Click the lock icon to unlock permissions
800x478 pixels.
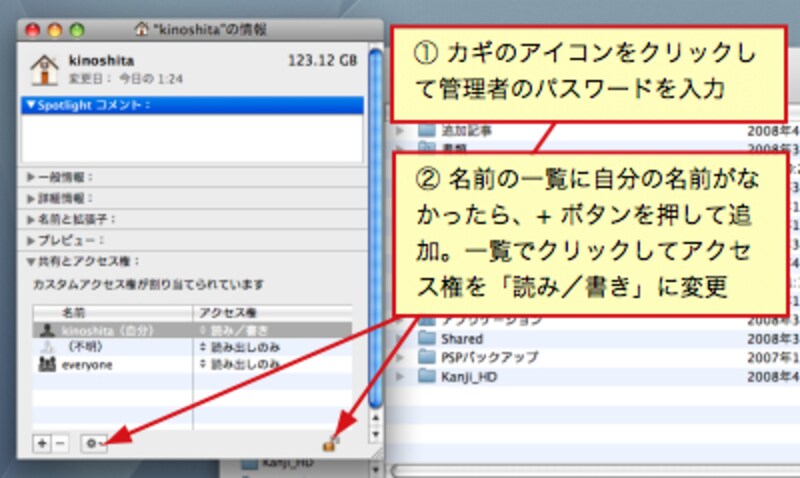coord(330,444)
